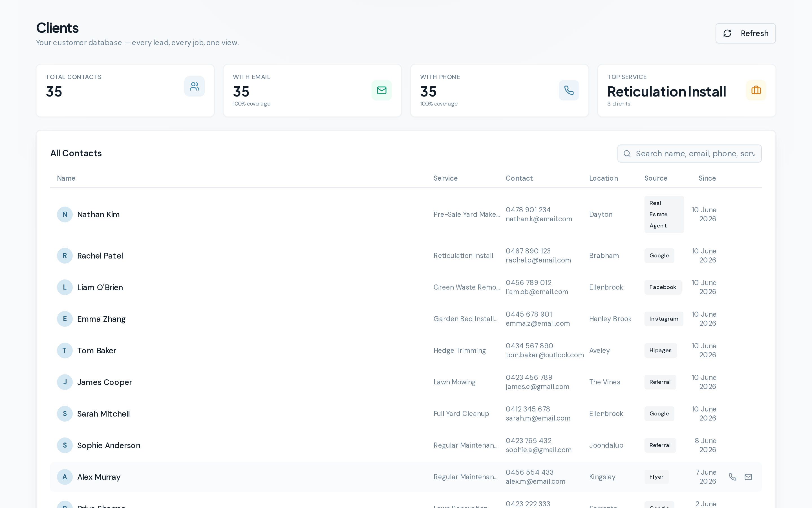Click the Contact column header

click(x=519, y=178)
